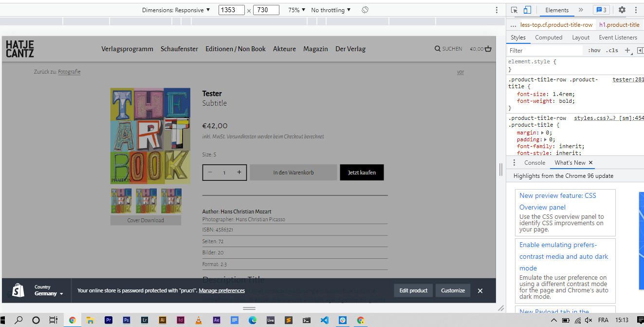Select the Computed tab
This screenshot has width=644, height=327.
[549, 38]
